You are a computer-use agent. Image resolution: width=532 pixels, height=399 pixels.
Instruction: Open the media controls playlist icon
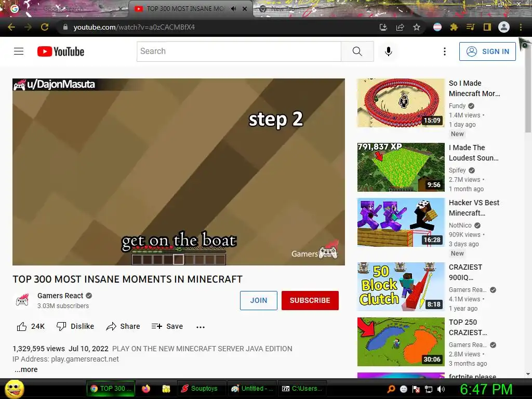click(470, 27)
